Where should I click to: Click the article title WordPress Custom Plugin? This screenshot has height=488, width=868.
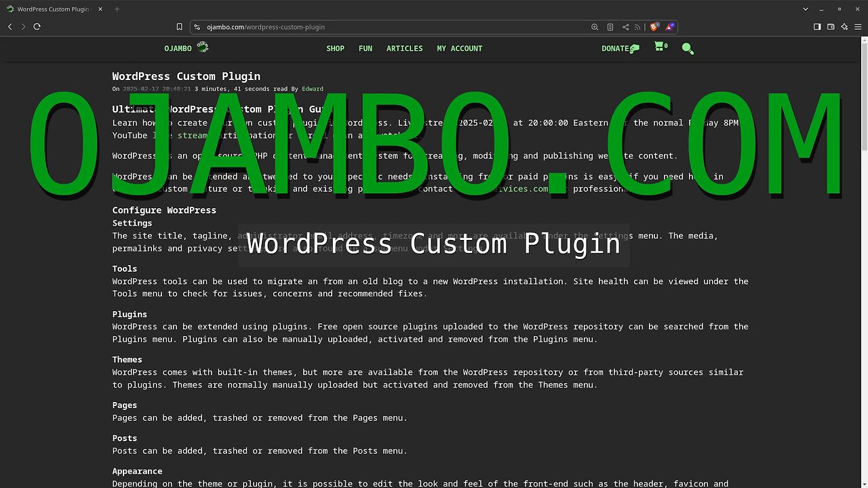coord(186,76)
